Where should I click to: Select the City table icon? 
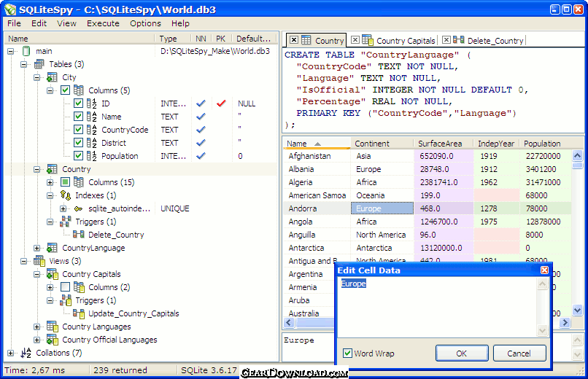pyautogui.click(x=52, y=77)
